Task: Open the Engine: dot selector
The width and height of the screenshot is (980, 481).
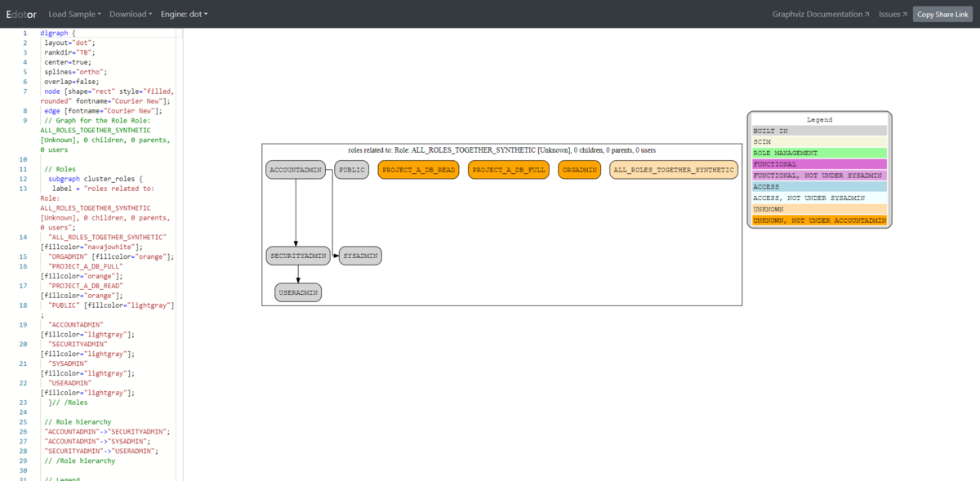Action: [185, 14]
